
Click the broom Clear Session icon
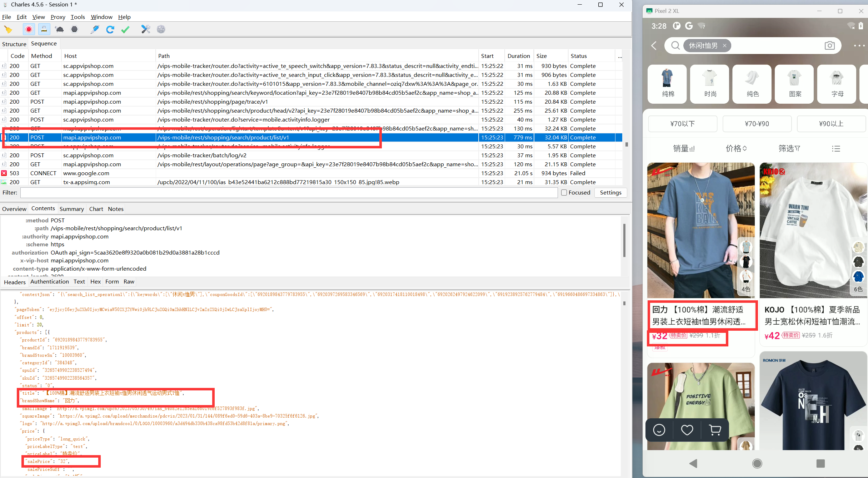click(8, 29)
